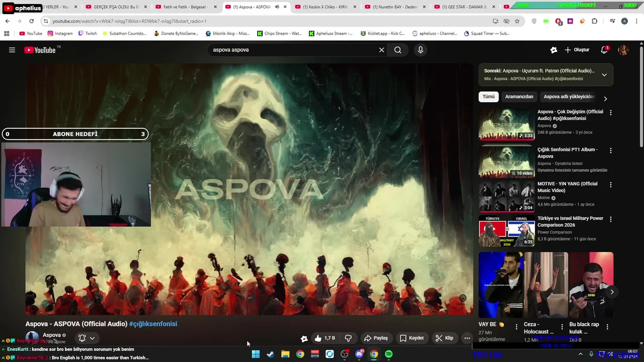
Task: Click the Oluştur create button
Action: [577, 50]
